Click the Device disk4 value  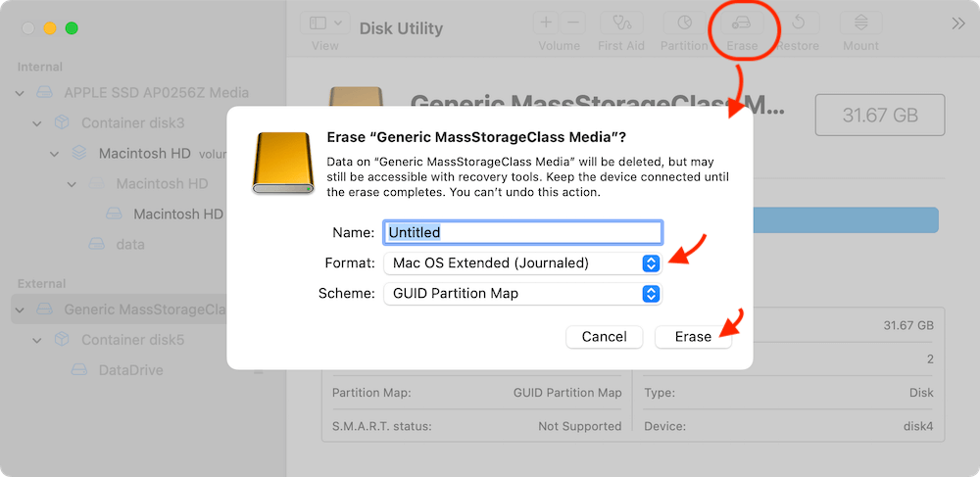tap(918, 426)
